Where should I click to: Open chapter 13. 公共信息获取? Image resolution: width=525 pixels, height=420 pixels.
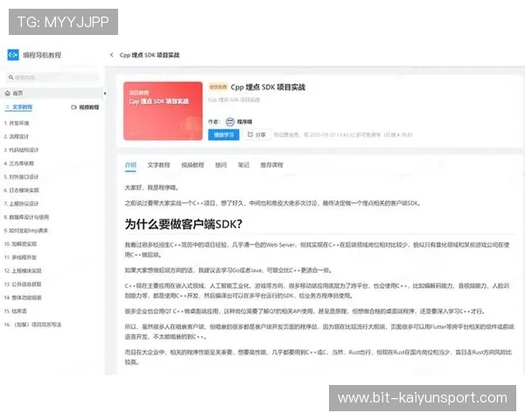[x=23, y=284]
